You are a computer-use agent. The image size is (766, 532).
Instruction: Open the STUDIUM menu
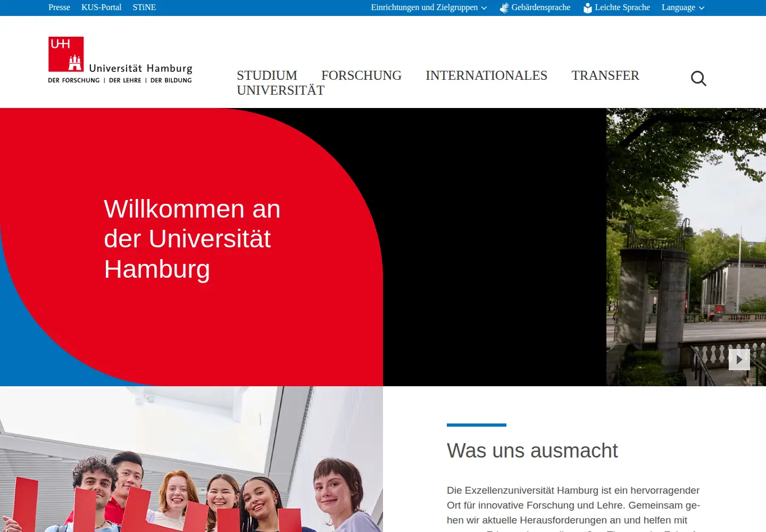(x=267, y=76)
